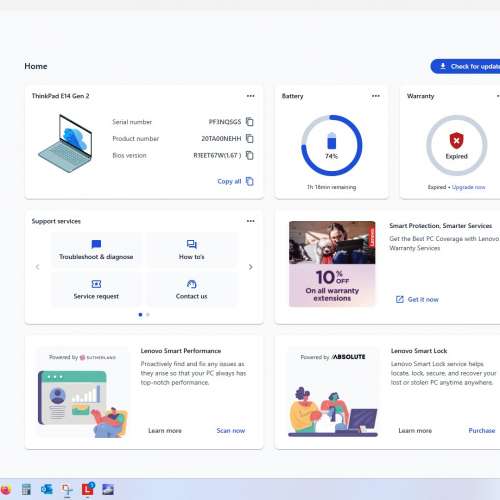The image size is (500, 500).
Task: Show previous Support services page arrow
Action: click(38, 267)
